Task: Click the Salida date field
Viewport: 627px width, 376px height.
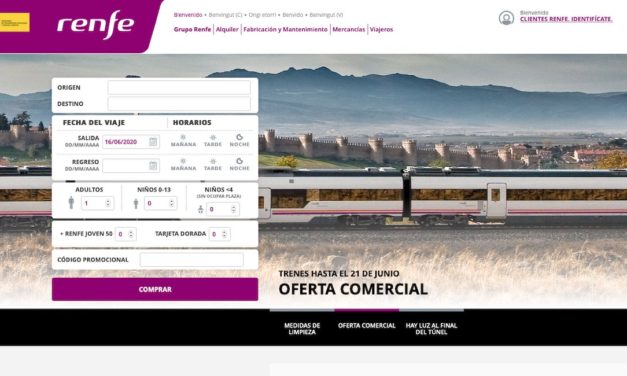Action: (x=131, y=142)
